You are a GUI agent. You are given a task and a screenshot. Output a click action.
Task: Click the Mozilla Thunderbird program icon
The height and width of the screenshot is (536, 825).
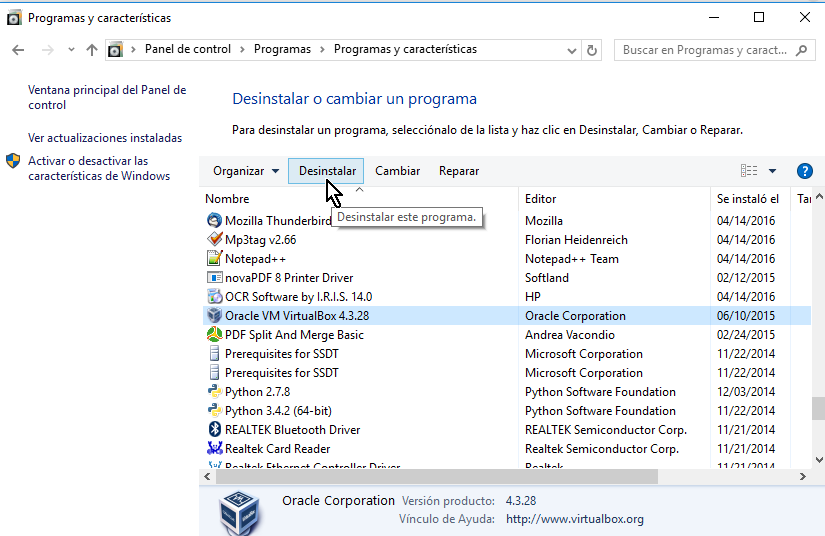[214, 220]
